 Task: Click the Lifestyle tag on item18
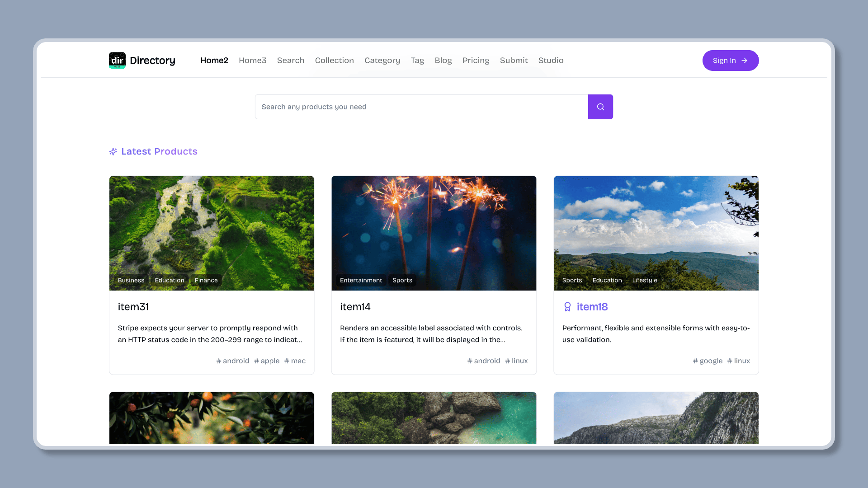pos(644,280)
